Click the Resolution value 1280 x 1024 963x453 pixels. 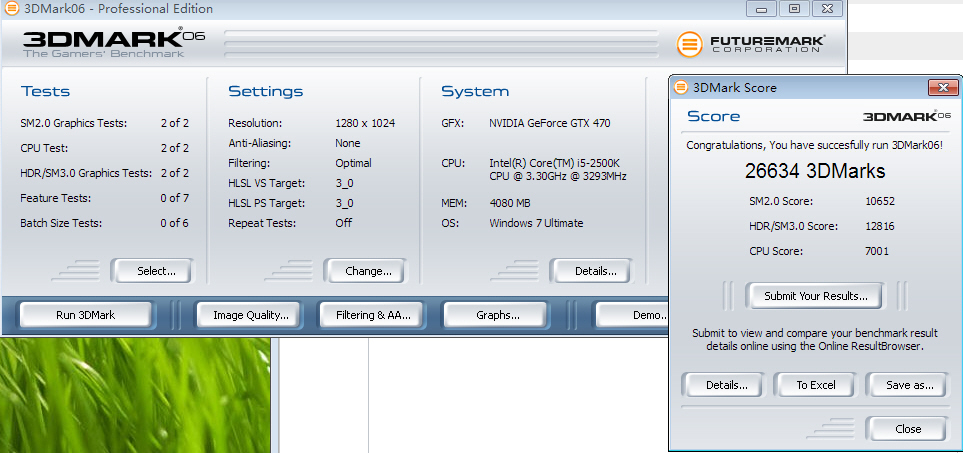[x=365, y=123]
